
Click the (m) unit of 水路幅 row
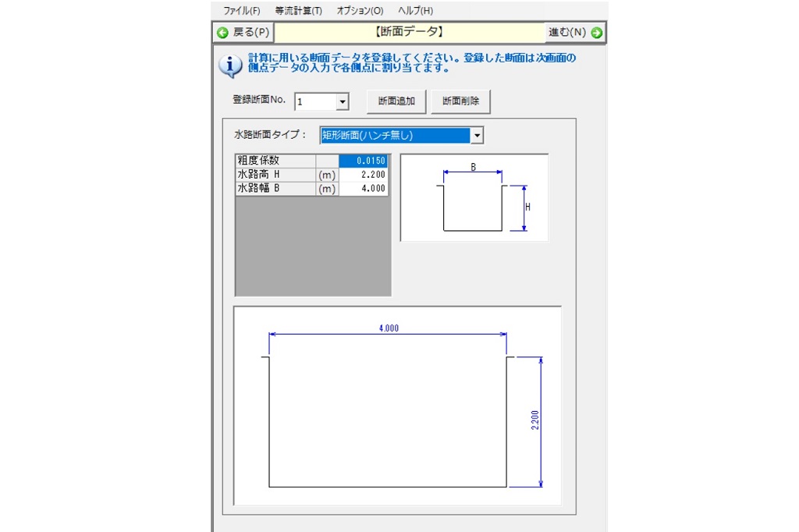coord(327,189)
